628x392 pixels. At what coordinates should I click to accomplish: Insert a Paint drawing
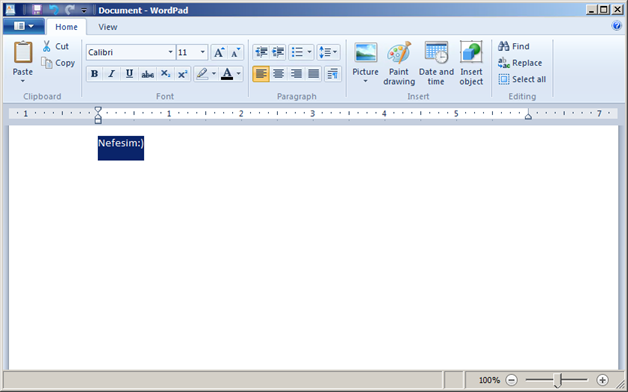coord(399,63)
